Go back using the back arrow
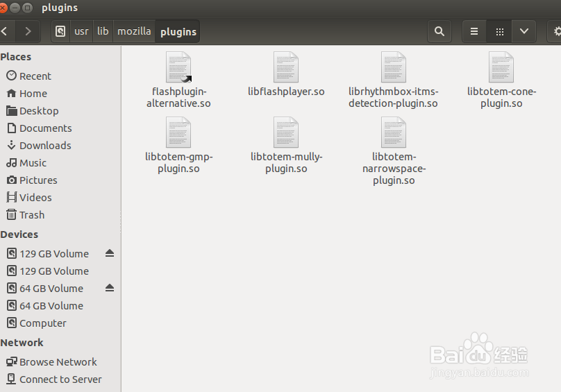561x392 pixels. (x=5, y=31)
